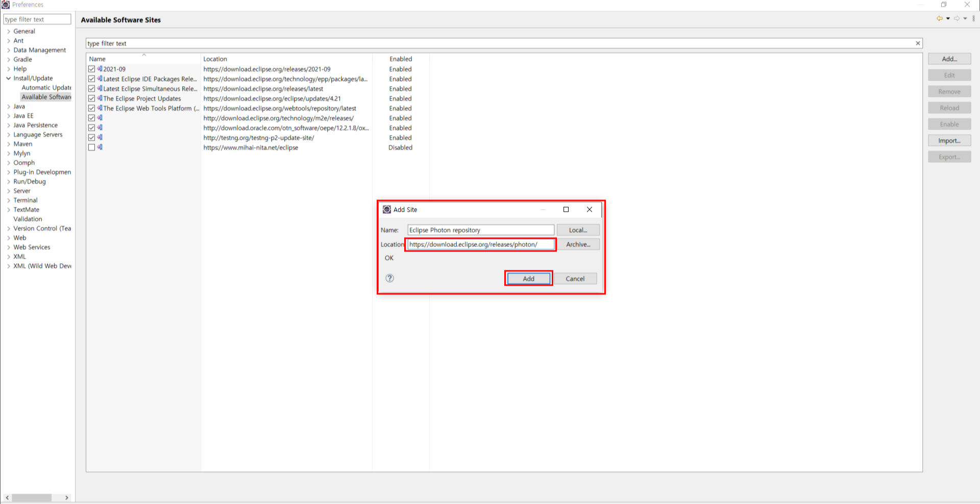Uncheck Latest Eclipse IDE Packages site checkbox
Viewport: 980px width, 504px height.
point(91,79)
